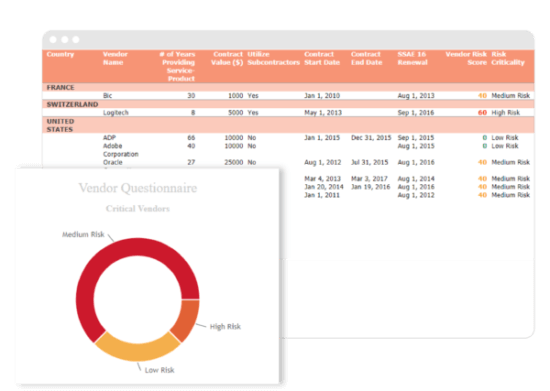The image size is (550, 391).
Task: Click start date Jan 1, 2010
Action: [322, 96]
